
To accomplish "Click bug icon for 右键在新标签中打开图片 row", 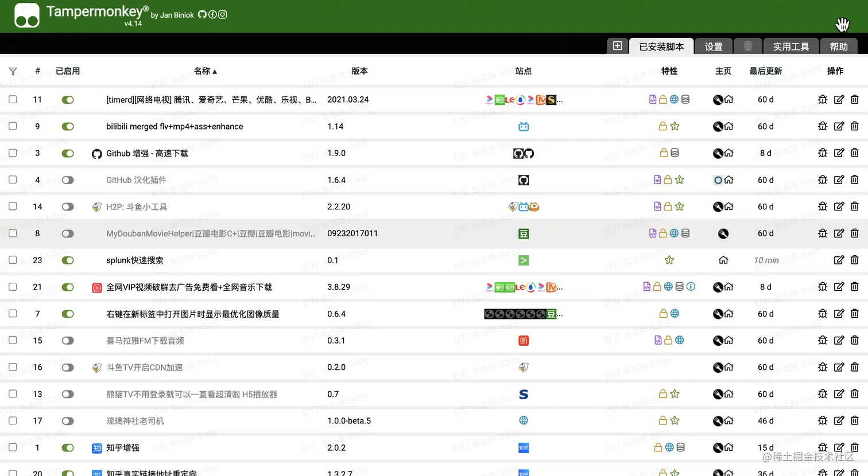I will coord(823,314).
